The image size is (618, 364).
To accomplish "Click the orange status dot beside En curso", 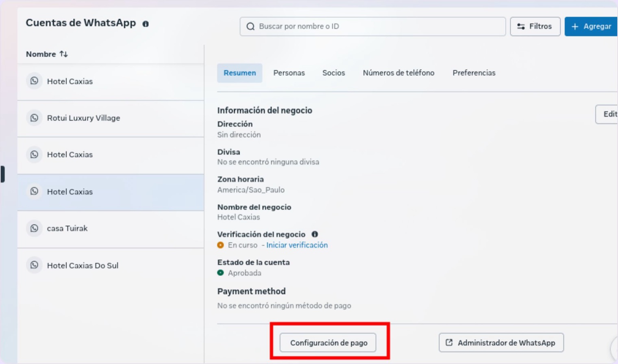I will tap(220, 245).
